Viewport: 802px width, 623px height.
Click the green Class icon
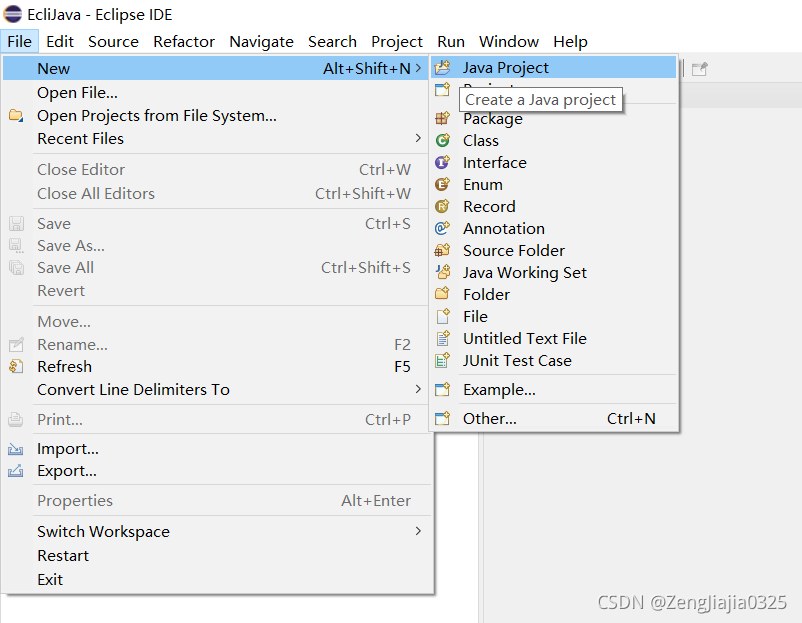tap(442, 140)
